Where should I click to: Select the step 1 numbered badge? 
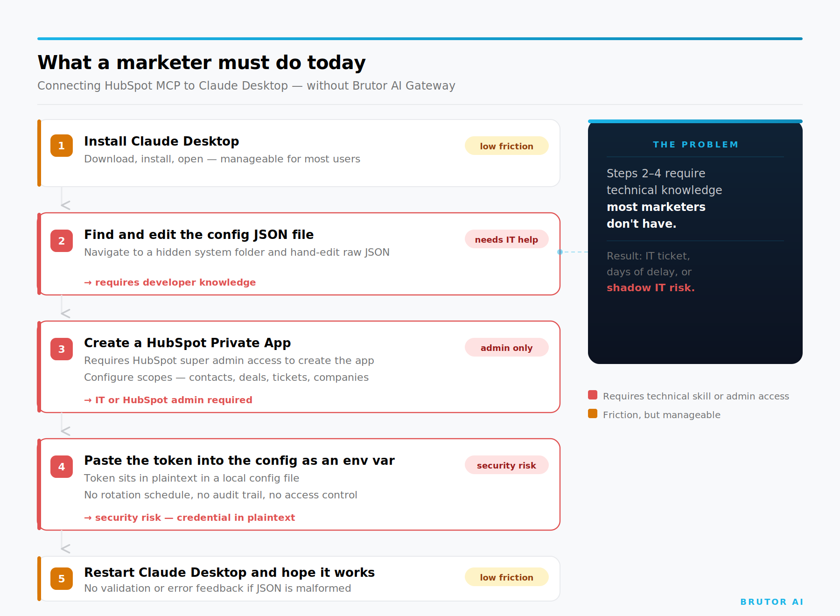61,146
